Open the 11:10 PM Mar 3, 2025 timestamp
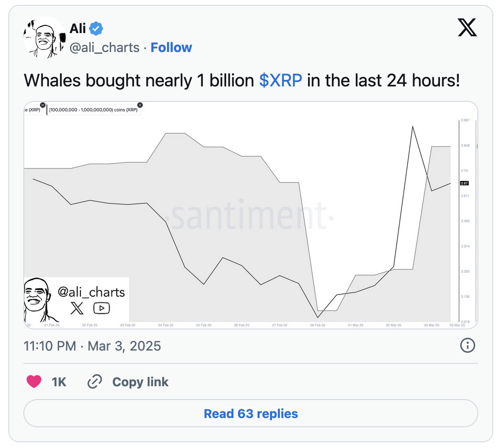 click(x=92, y=346)
